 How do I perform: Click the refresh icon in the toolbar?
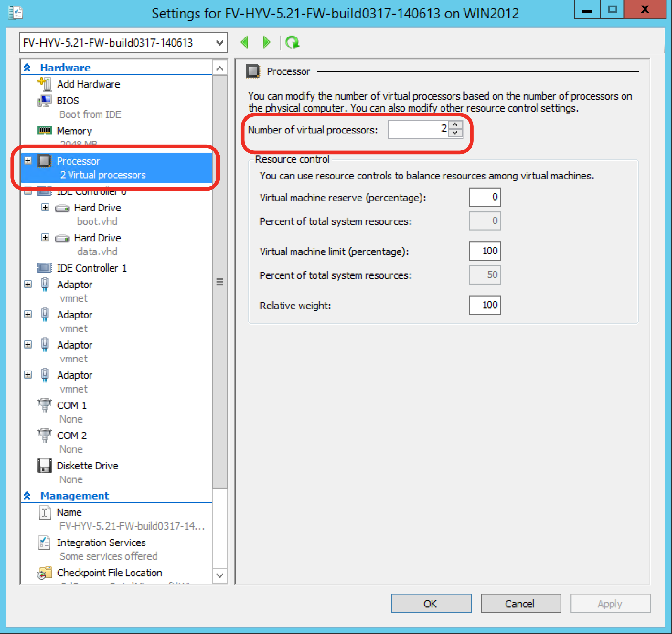293,42
